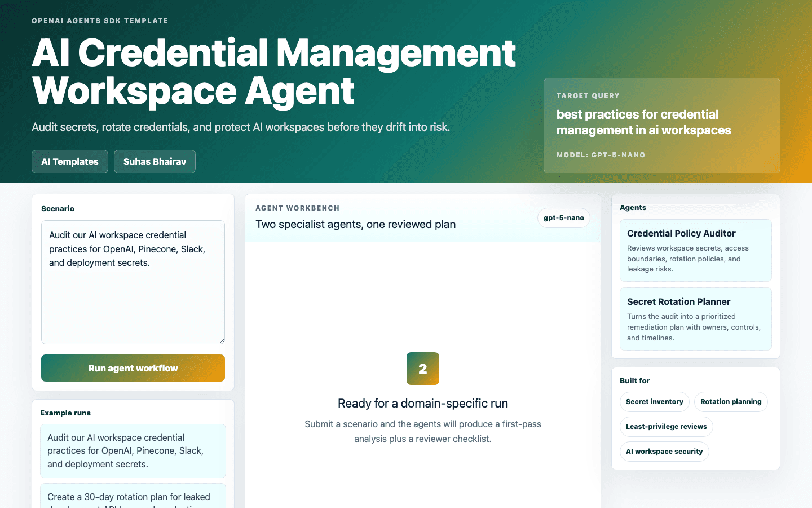Focus the Scenario text area
This screenshot has height=508, width=812.
click(133, 282)
